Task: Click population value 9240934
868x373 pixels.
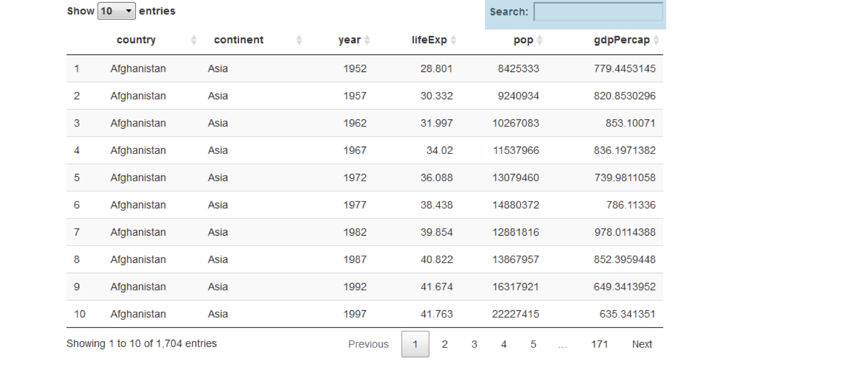Action: click(518, 95)
